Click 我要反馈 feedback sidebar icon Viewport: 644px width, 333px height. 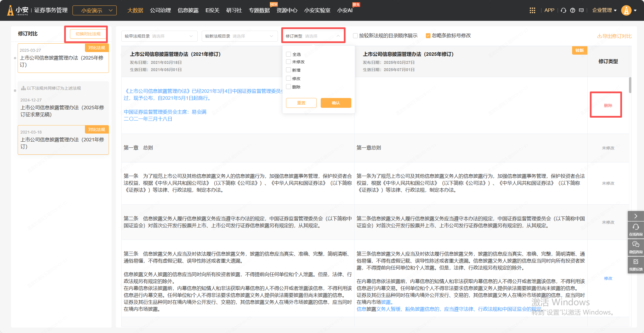[x=636, y=264]
